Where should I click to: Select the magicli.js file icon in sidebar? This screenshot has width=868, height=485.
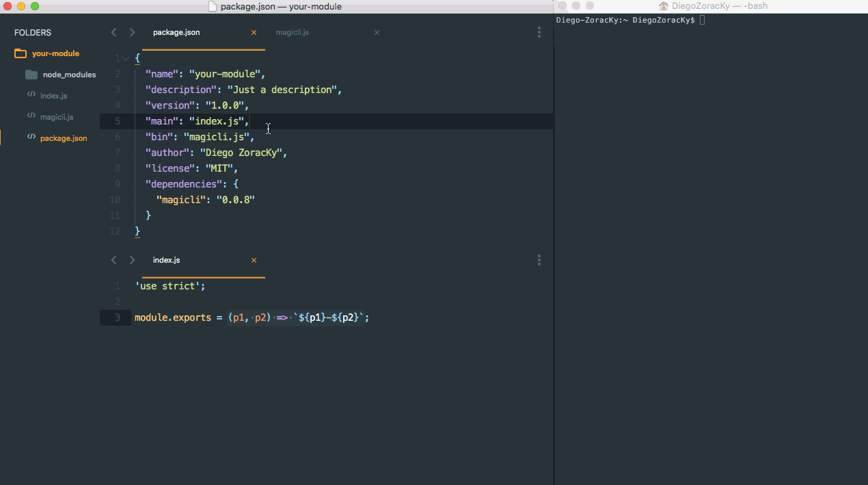click(x=31, y=116)
